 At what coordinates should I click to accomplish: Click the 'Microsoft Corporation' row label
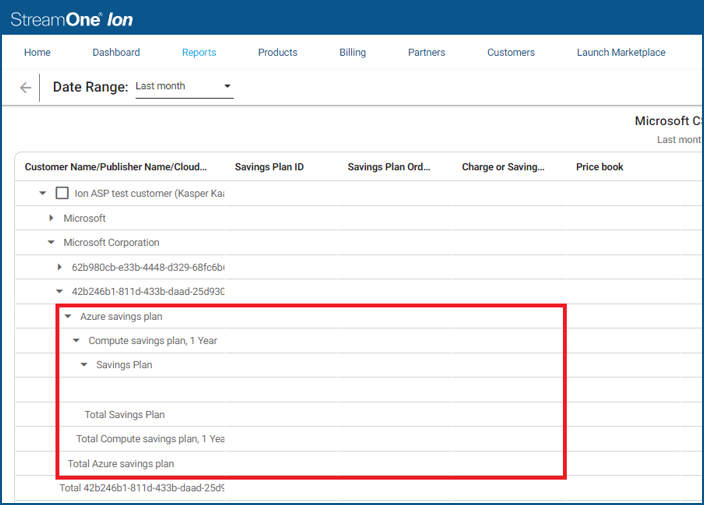coord(111,242)
